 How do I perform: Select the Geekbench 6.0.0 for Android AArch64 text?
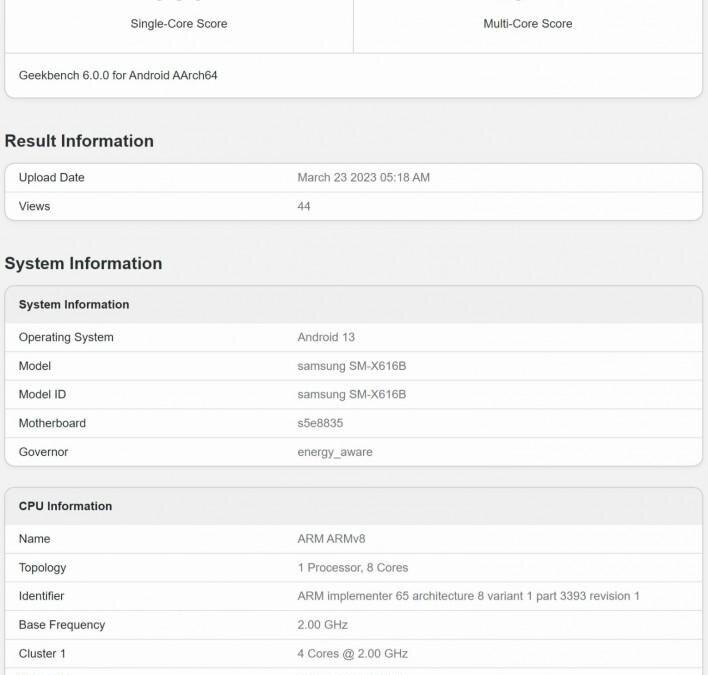tap(118, 75)
